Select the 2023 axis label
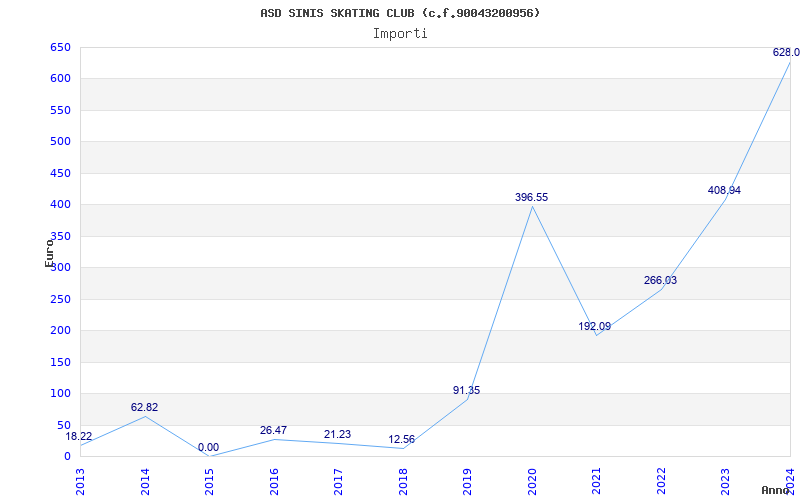The width and height of the screenshot is (800, 500). pyautogui.click(x=726, y=482)
